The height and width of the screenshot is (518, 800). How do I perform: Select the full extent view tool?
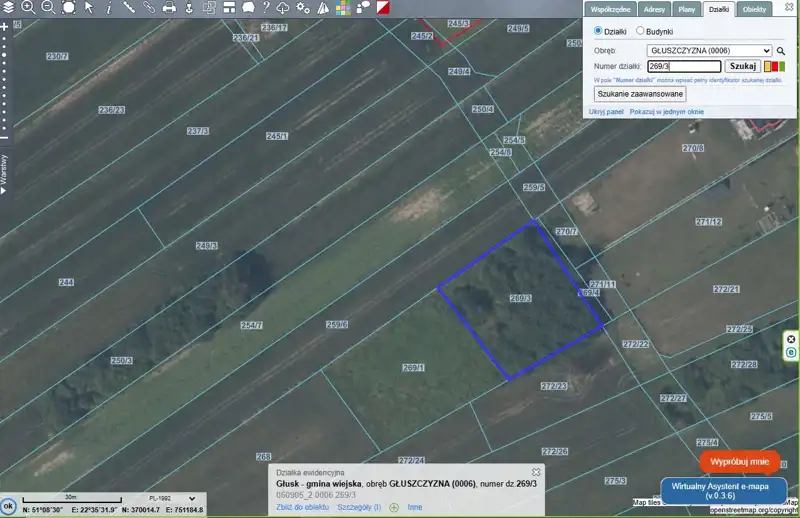click(68, 7)
